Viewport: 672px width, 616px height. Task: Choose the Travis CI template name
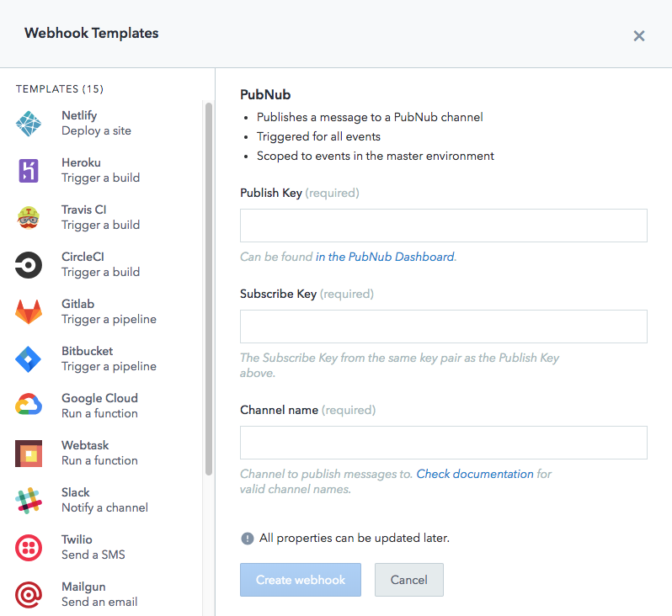click(84, 210)
